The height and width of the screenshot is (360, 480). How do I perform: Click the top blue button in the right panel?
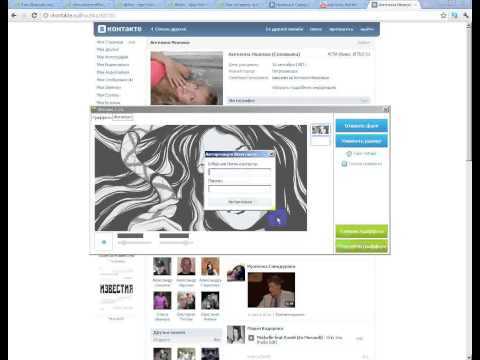tap(362, 126)
